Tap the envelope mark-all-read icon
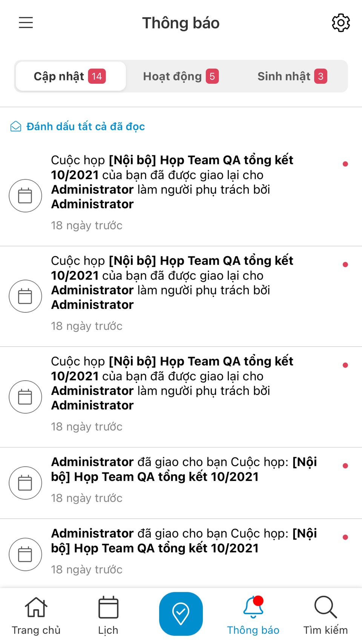This screenshot has width=362, height=644. tap(16, 126)
